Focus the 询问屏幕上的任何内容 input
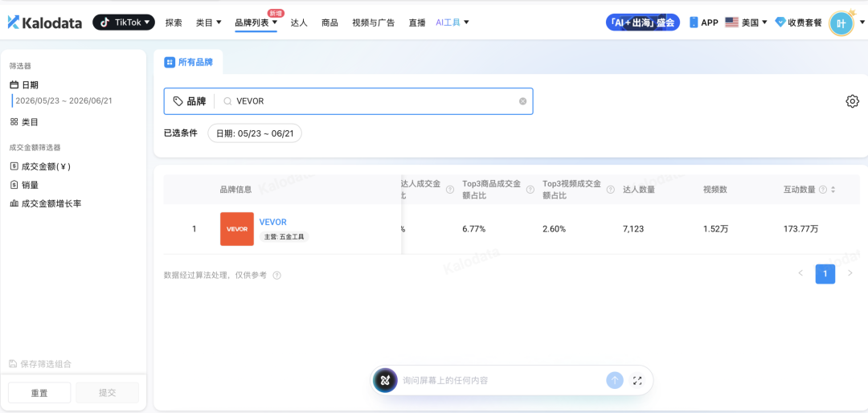Viewport: 868px width, 413px height. 501,380
